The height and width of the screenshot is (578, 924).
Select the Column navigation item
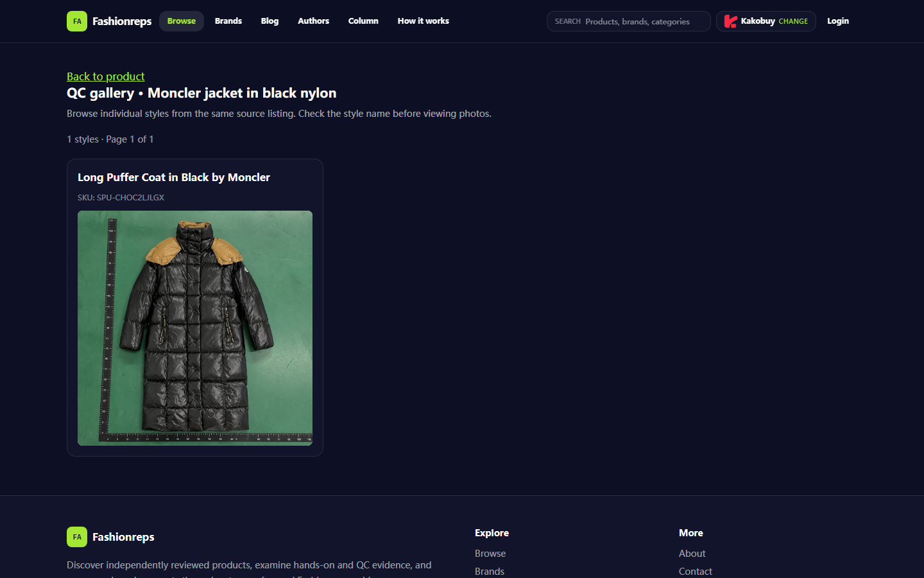click(x=363, y=21)
